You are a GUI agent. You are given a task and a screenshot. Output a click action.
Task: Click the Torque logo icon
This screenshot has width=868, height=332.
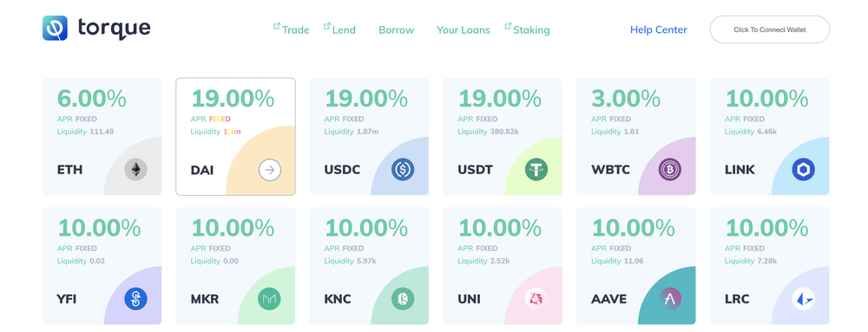click(55, 29)
